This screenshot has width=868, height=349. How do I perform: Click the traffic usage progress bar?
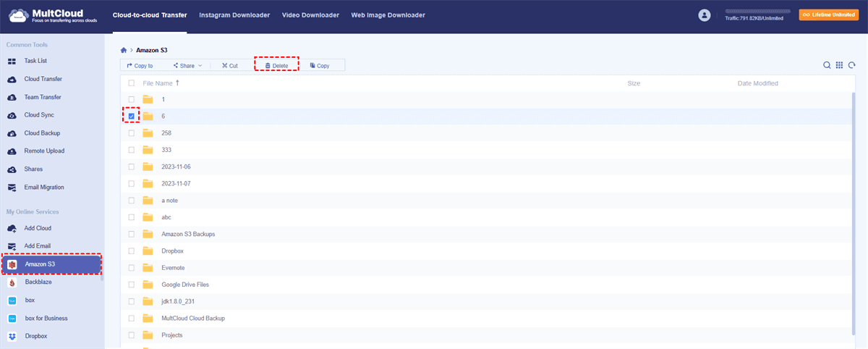click(x=758, y=12)
